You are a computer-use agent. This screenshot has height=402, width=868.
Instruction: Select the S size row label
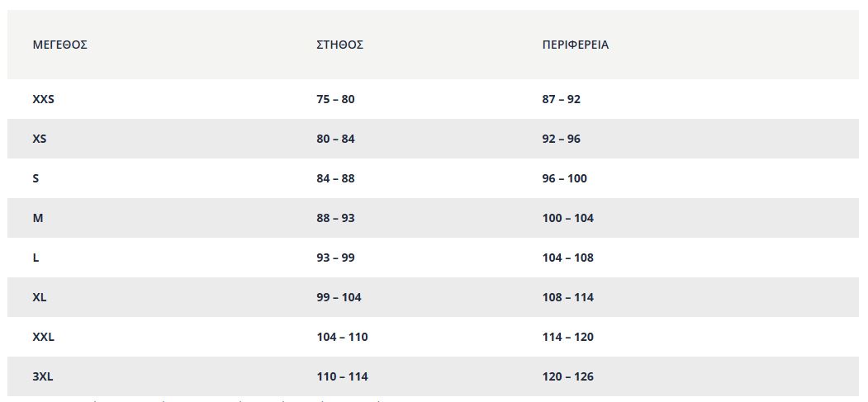pyautogui.click(x=36, y=178)
